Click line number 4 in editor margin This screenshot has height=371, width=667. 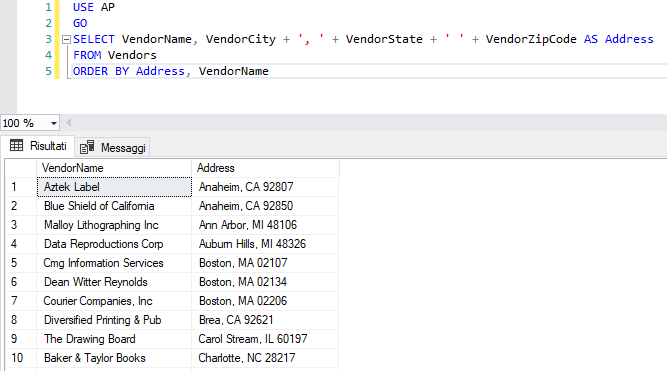pyautogui.click(x=48, y=55)
